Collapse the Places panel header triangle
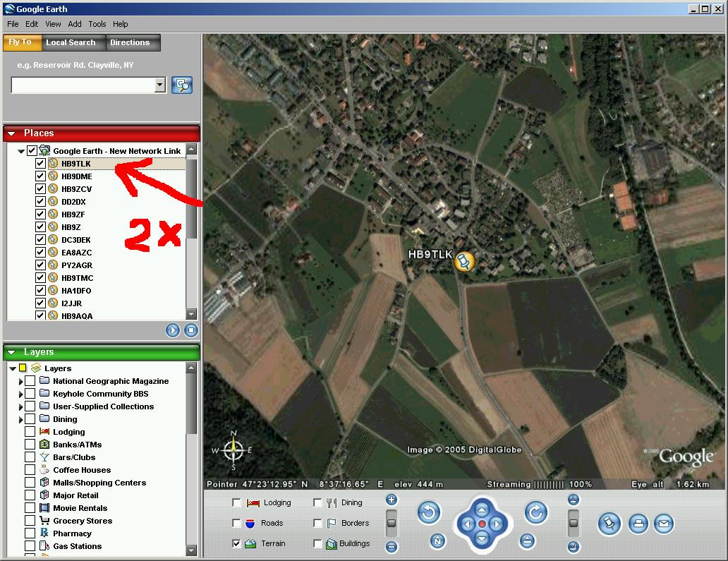 click(x=12, y=133)
